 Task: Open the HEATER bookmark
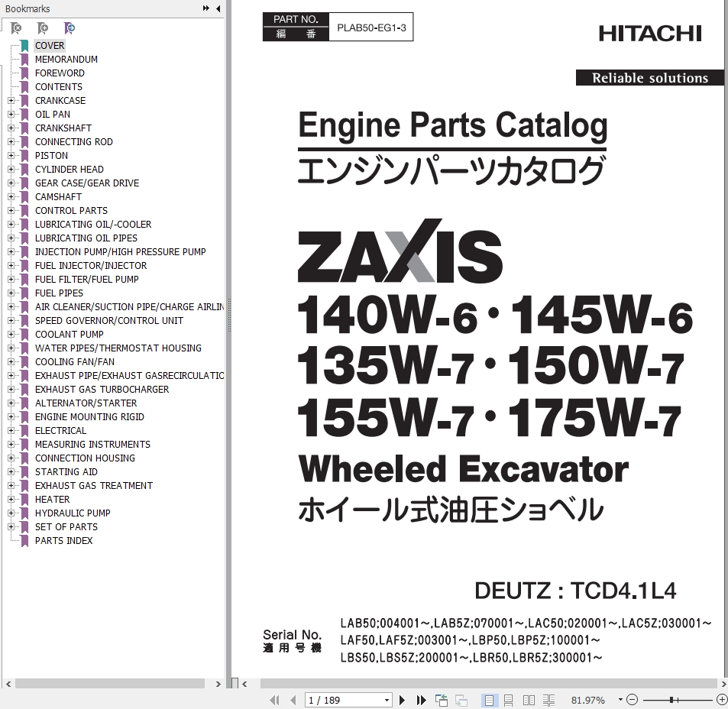pyautogui.click(x=53, y=499)
